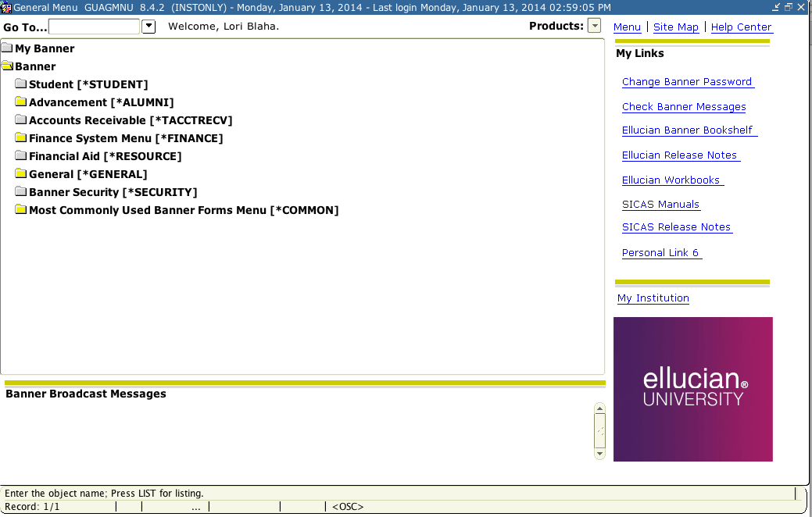Click Check Banner Messages link

pyautogui.click(x=684, y=107)
